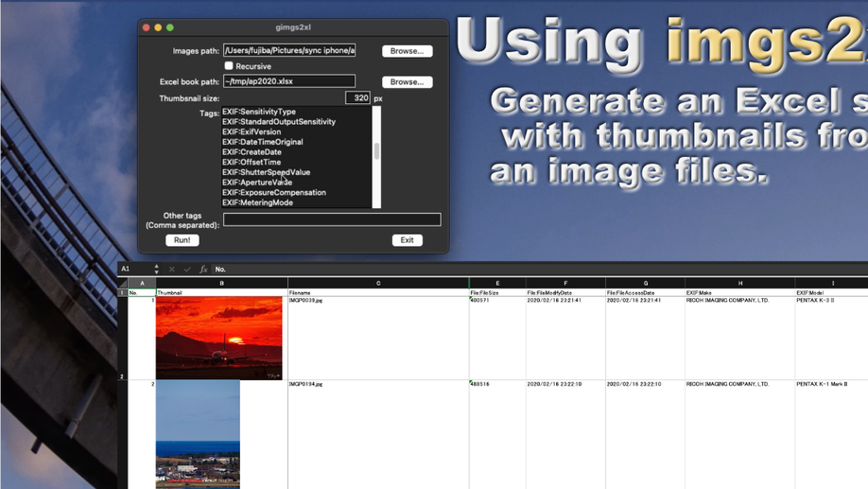This screenshot has height=489, width=868.
Task: Select column H header
Action: pos(740,284)
